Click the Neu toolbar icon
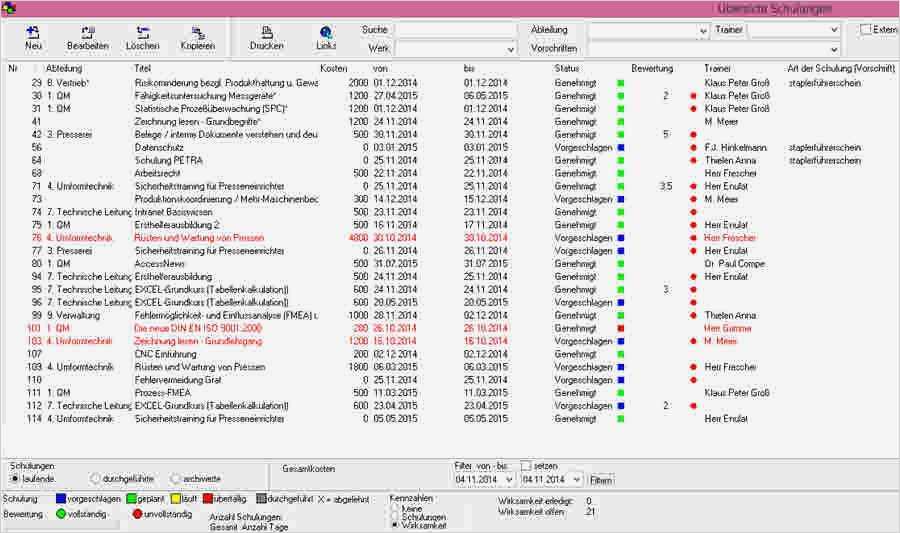This screenshot has height=533, width=900. tap(33, 33)
